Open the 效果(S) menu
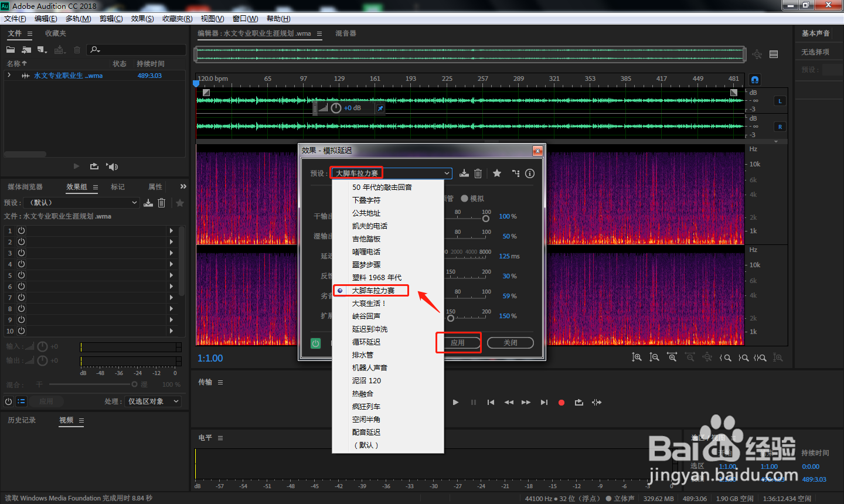The height and width of the screenshot is (504, 844). click(142, 19)
